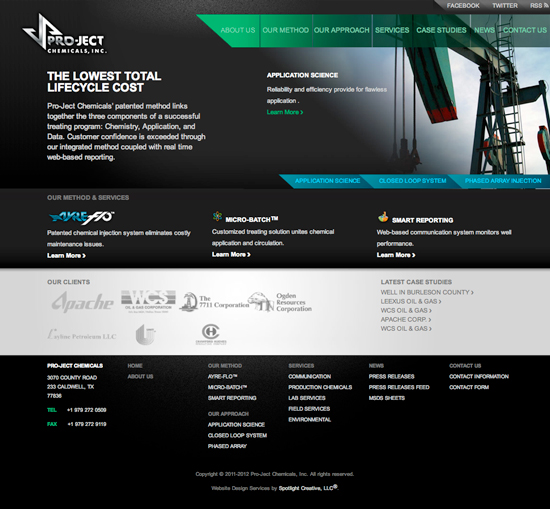Click Learn More under Micro-Batch
This screenshot has height=509, width=550.
click(231, 254)
